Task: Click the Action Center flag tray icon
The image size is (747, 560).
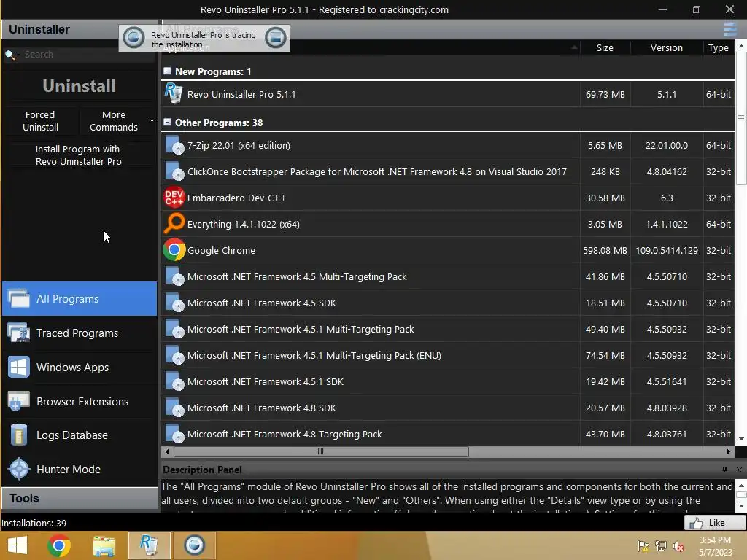Action: (643, 546)
